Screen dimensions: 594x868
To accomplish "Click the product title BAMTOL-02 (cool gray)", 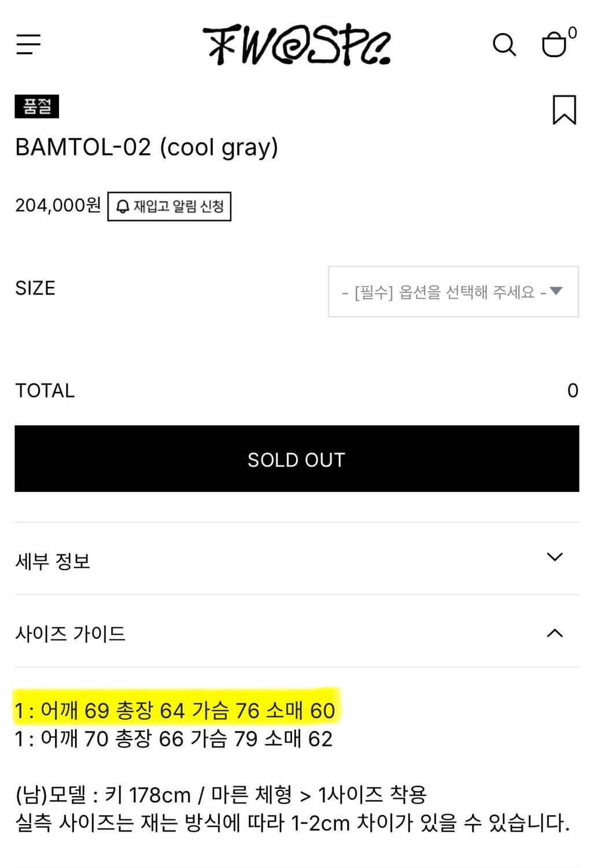I will [x=147, y=148].
